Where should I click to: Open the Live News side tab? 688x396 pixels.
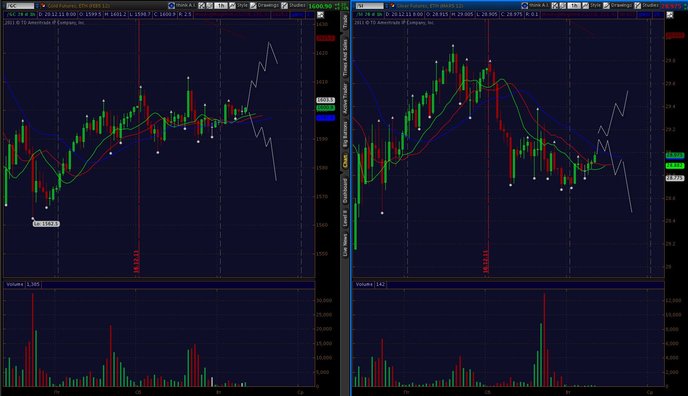pyautogui.click(x=345, y=245)
